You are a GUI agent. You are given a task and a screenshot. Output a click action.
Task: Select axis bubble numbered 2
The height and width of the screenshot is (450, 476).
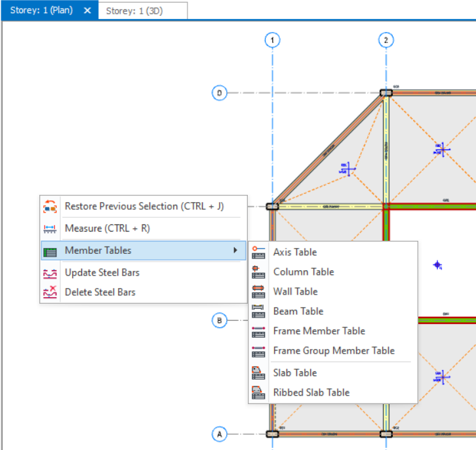tap(386, 41)
